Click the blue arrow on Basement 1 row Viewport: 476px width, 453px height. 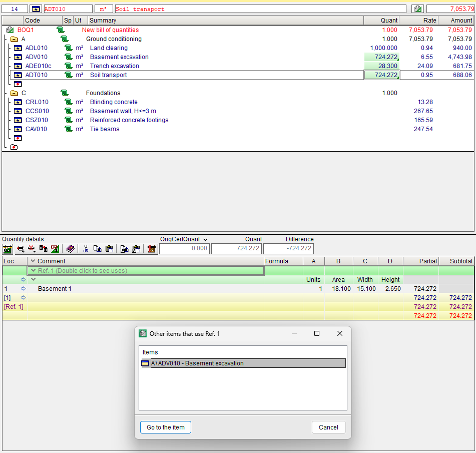coord(24,289)
